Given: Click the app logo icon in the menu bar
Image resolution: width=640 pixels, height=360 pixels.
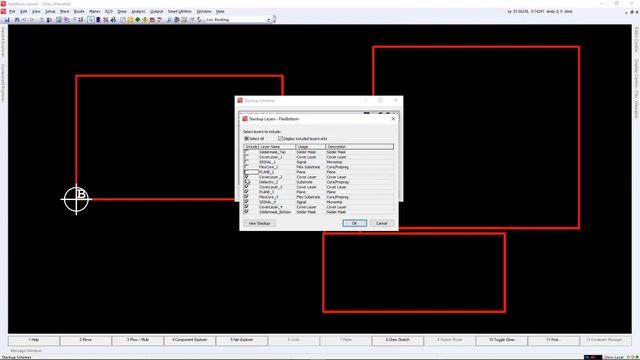Looking at the screenshot, I should pyautogui.click(x=4, y=11).
